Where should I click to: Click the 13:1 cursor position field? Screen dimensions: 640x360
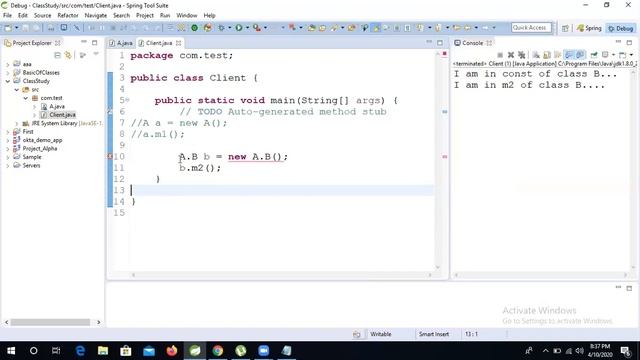tap(471, 334)
